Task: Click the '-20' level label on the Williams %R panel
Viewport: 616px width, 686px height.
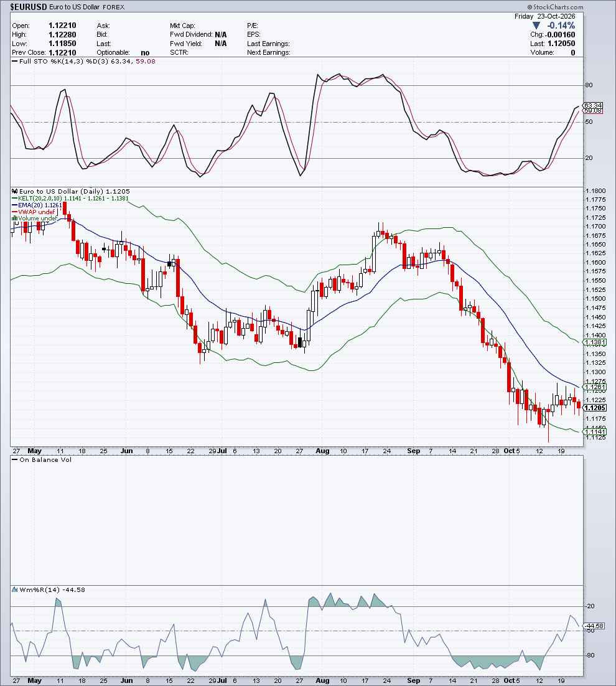Action: click(x=590, y=606)
